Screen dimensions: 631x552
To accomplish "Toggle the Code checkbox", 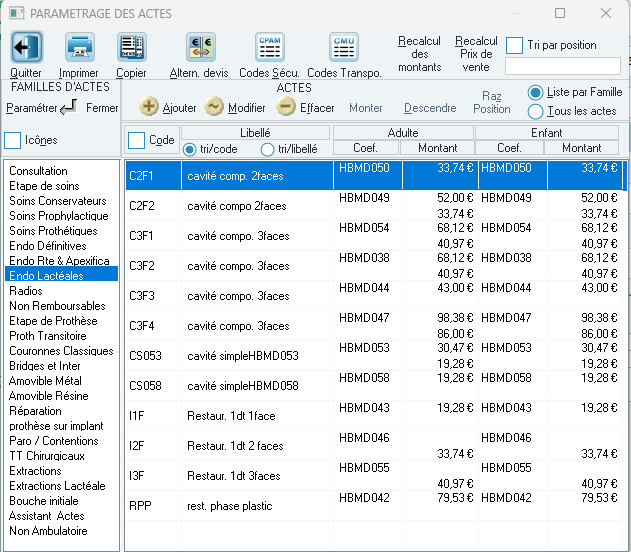I will [136, 140].
